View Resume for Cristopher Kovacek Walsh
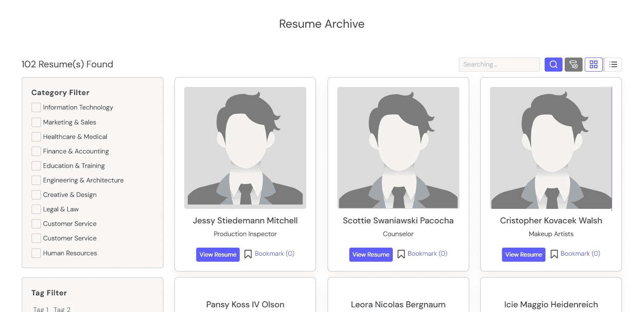The width and height of the screenshot is (644, 312). (523, 254)
